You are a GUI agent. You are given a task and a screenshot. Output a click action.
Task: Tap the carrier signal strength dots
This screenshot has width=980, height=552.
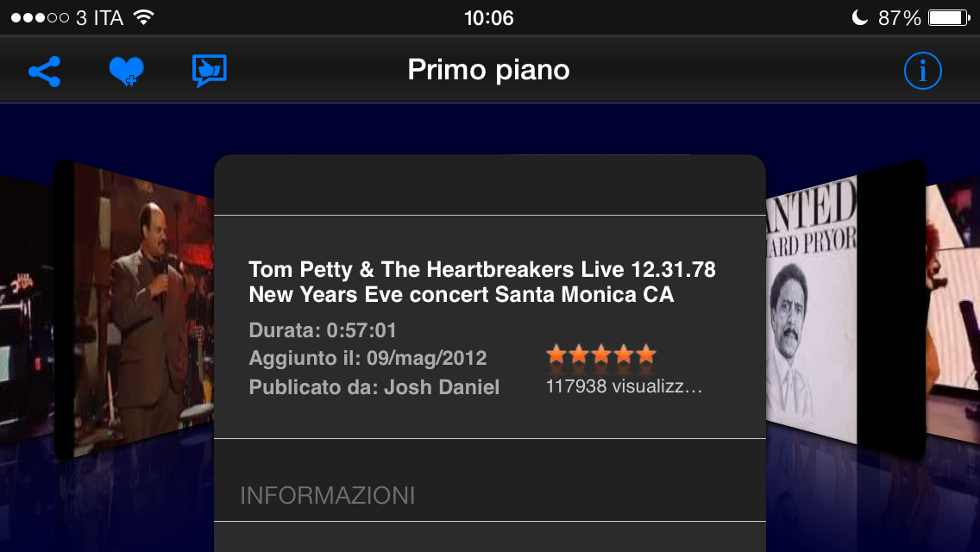pos(40,17)
